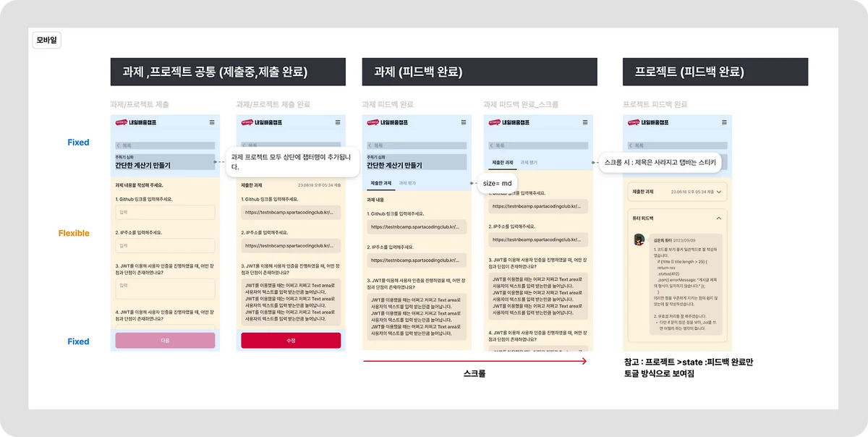The height and width of the screenshot is (437, 868).
Task: Click 과제 내용 heading in 과제 피드백 완료
Action: [x=376, y=199]
